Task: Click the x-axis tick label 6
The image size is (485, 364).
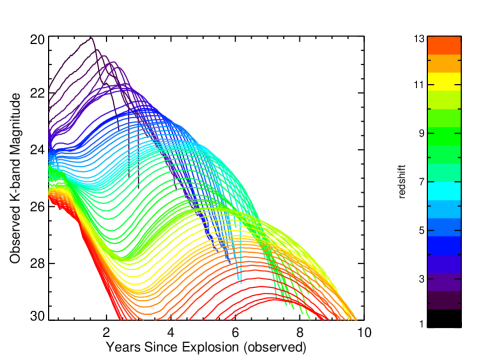Action: coord(235,332)
